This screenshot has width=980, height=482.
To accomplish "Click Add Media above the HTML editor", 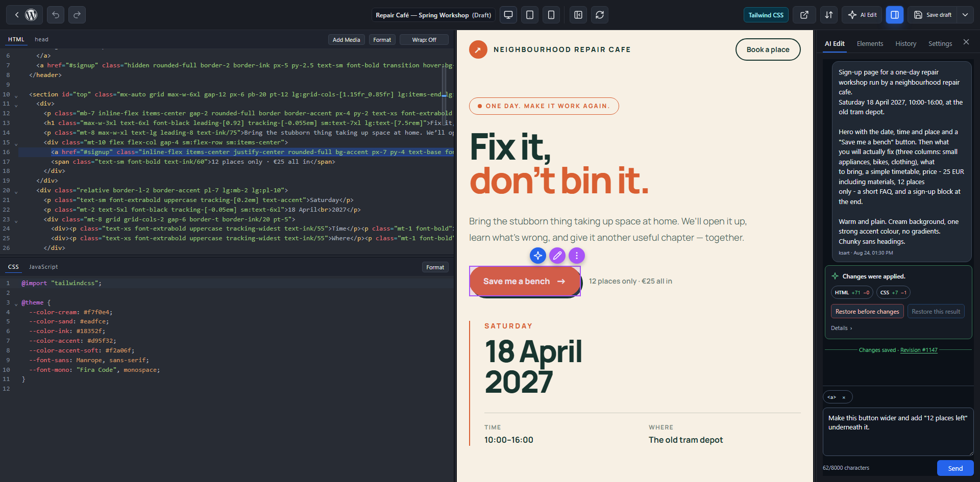I will (x=346, y=40).
